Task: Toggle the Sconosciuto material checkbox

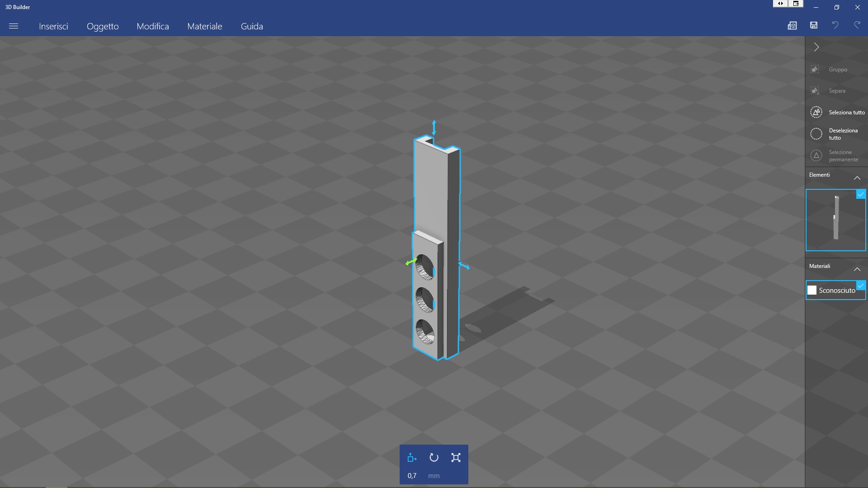Action: [861, 286]
